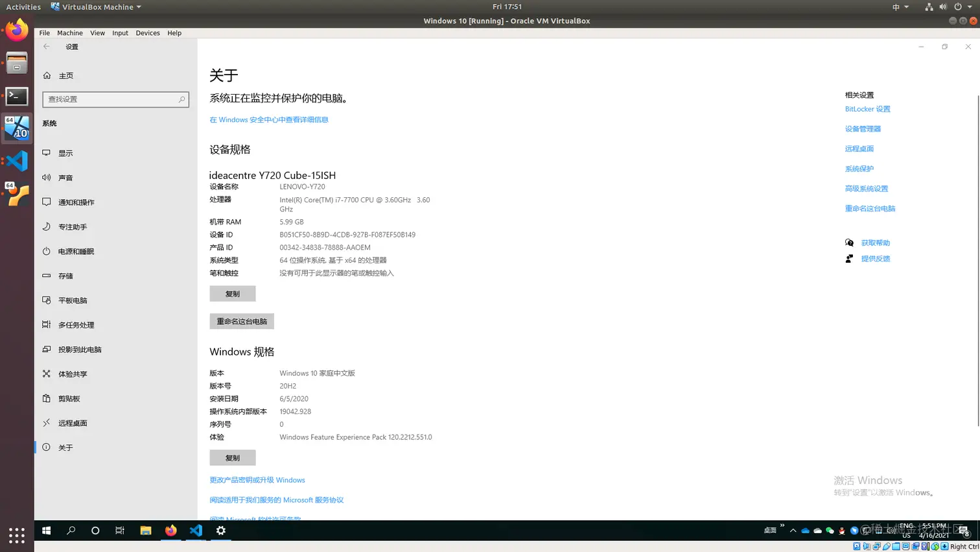Open the Windows Start menu

[x=47, y=531]
